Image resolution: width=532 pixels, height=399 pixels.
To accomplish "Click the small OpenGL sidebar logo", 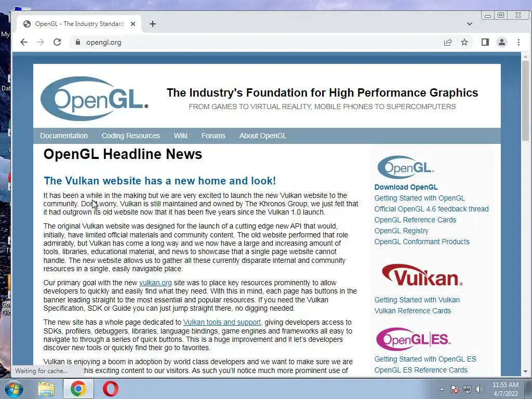I will (405, 167).
